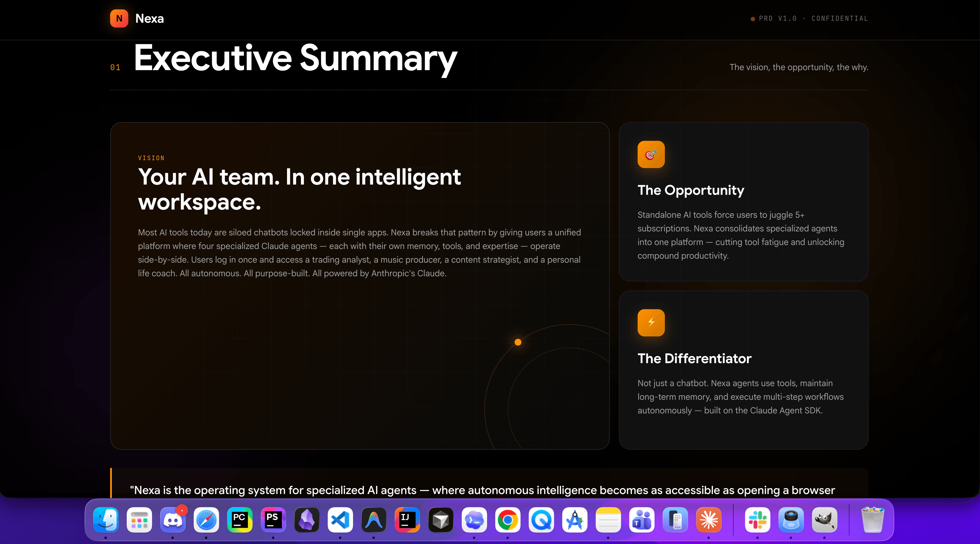Open the cloud terminal app icon in the dock

tap(474, 520)
